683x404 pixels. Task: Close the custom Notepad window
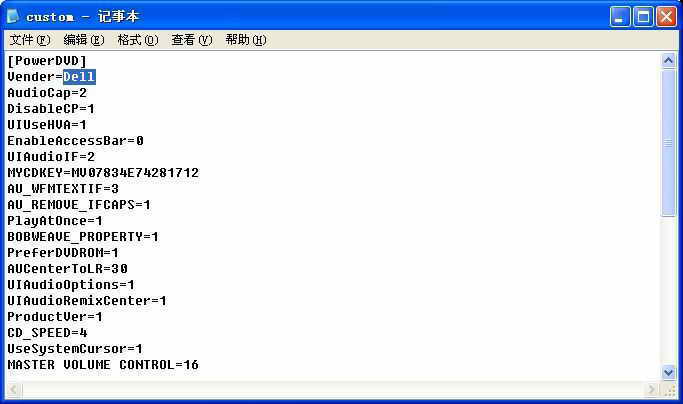tap(666, 17)
